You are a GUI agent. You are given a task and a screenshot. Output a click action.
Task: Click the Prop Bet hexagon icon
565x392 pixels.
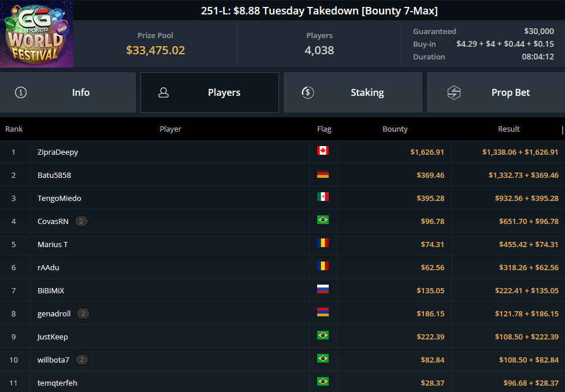coord(454,92)
